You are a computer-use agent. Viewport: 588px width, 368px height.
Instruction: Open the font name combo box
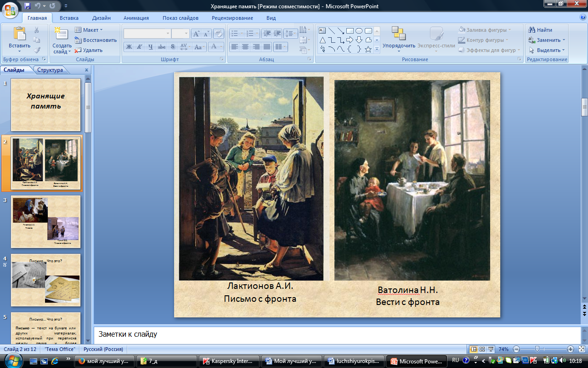click(147, 34)
